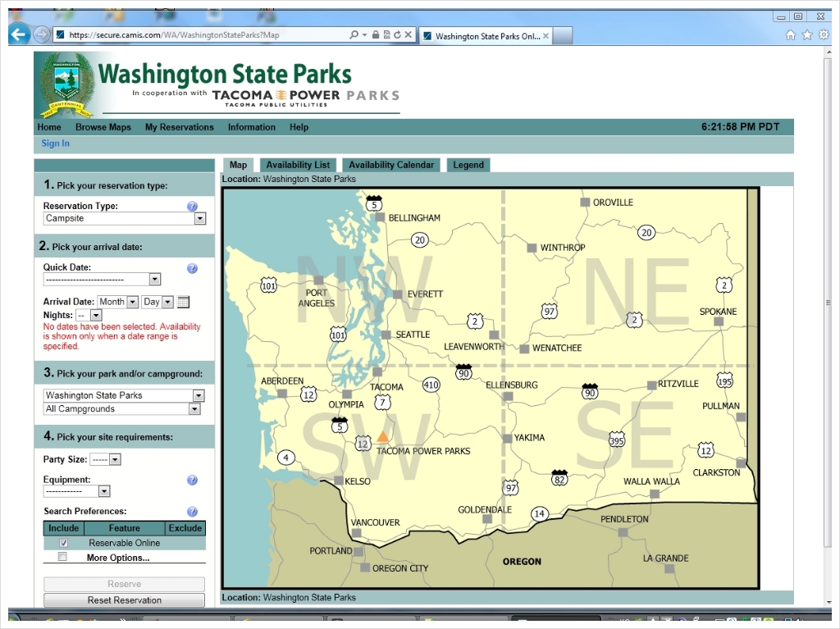Open the Help menu item
840x629 pixels.
[x=299, y=127]
